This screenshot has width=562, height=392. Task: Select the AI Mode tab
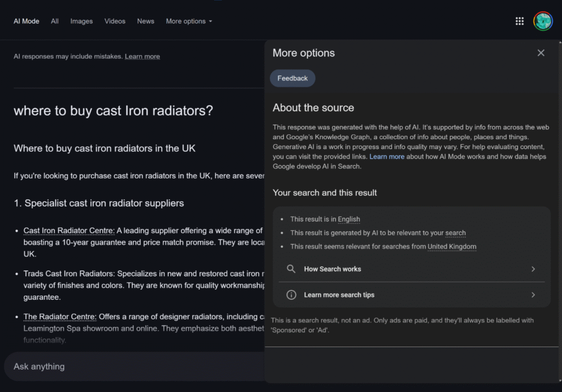[26, 21]
